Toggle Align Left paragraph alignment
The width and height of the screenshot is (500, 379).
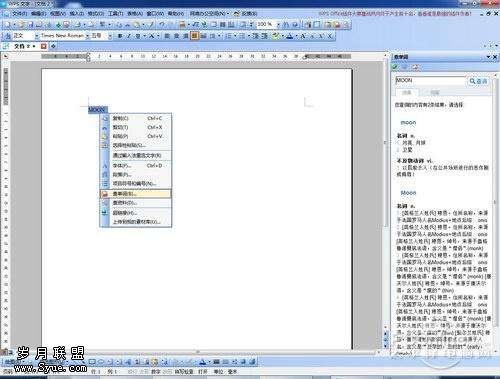(167, 36)
